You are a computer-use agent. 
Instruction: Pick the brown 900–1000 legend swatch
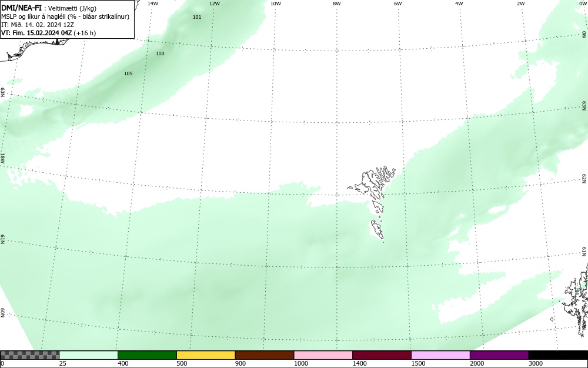pos(265,355)
